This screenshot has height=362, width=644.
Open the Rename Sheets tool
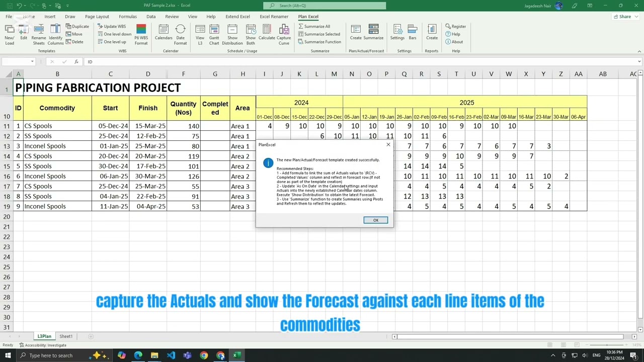coord(39,35)
